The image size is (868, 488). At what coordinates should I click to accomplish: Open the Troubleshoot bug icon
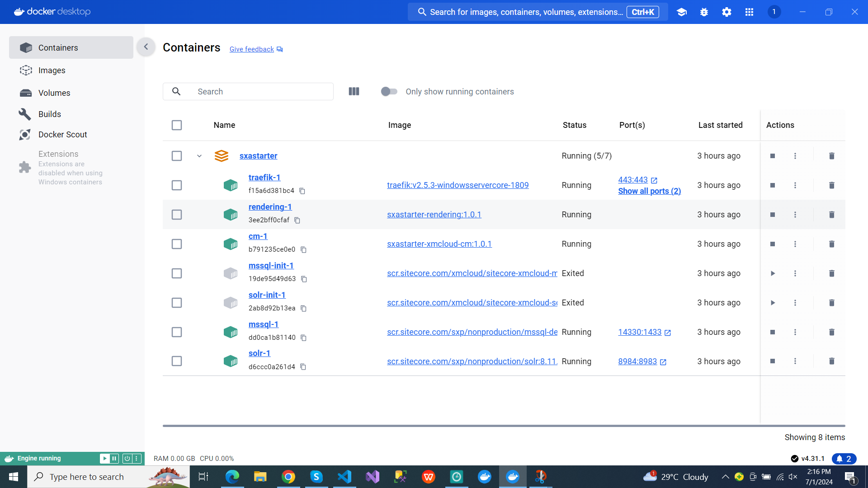tap(704, 12)
